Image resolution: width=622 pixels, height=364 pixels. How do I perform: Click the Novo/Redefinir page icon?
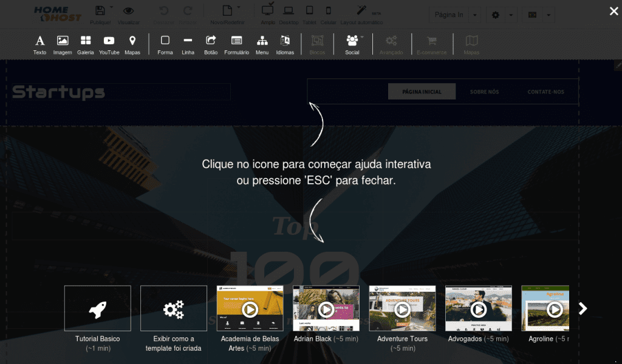click(227, 11)
